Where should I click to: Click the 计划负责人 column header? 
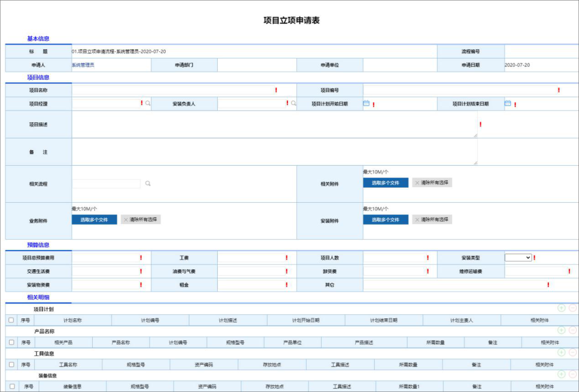click(462, 320)
